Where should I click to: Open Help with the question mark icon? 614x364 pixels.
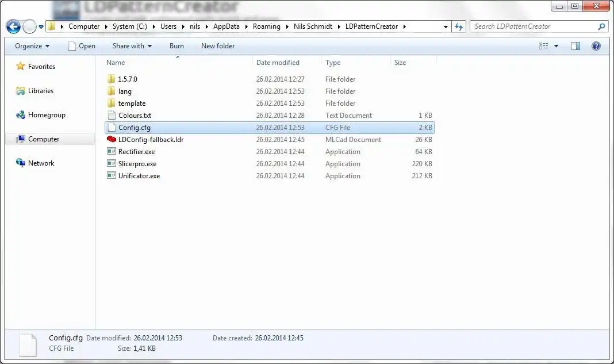tap(596, 46)
